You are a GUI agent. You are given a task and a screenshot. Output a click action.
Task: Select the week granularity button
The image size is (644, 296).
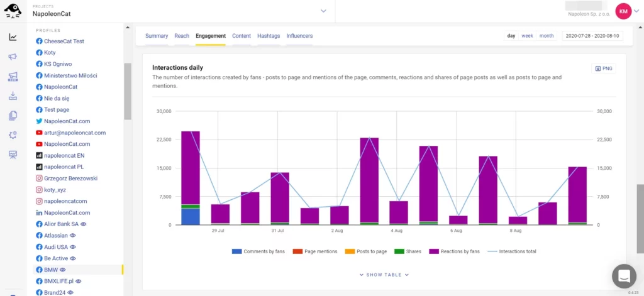click(x=527, y=36)
